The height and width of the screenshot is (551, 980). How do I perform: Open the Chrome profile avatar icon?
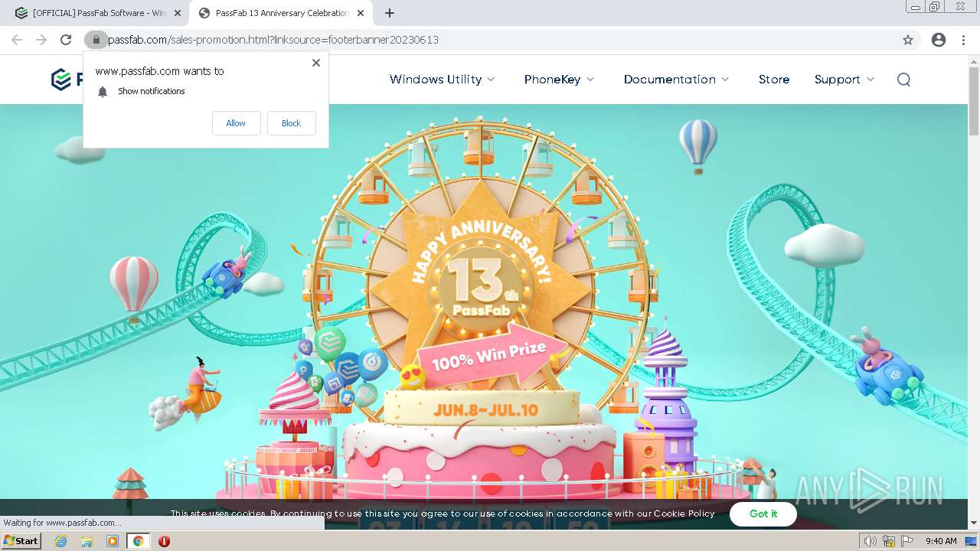[939, 40]
